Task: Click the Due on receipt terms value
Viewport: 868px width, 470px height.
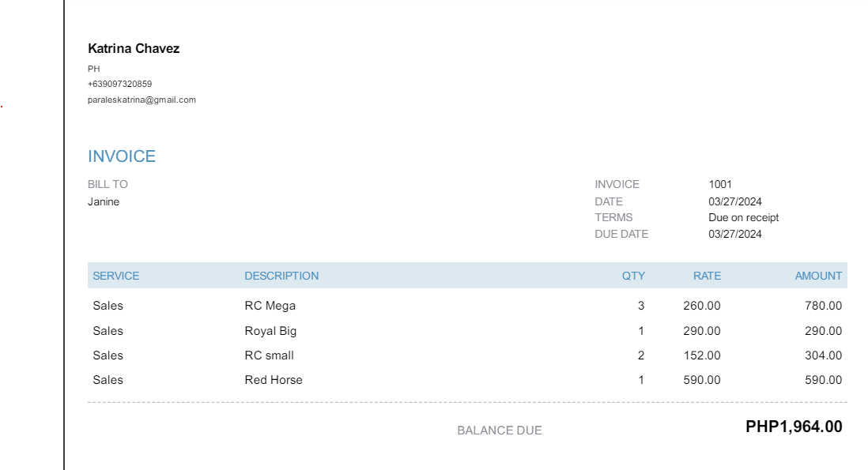Action: coord(743,217)
